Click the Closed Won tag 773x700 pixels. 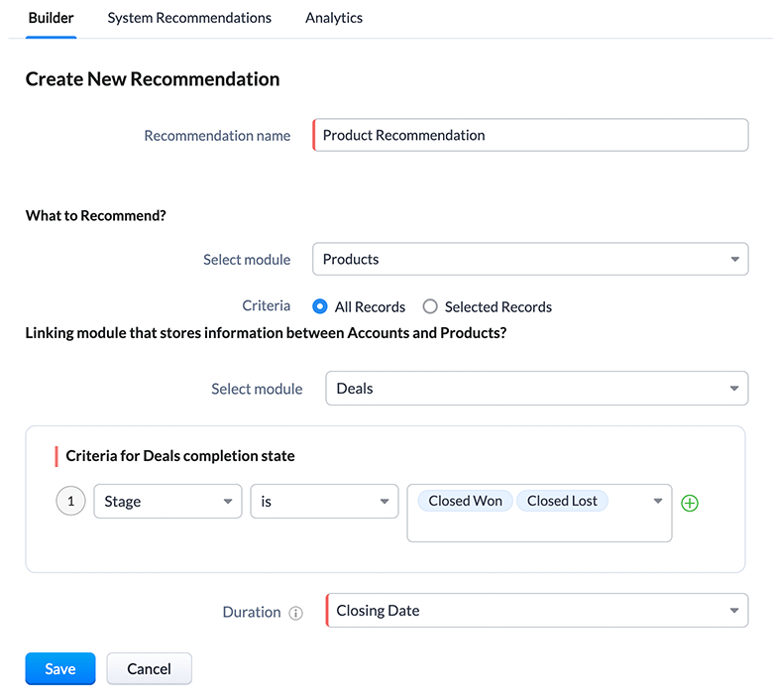[x=466, y=501]
